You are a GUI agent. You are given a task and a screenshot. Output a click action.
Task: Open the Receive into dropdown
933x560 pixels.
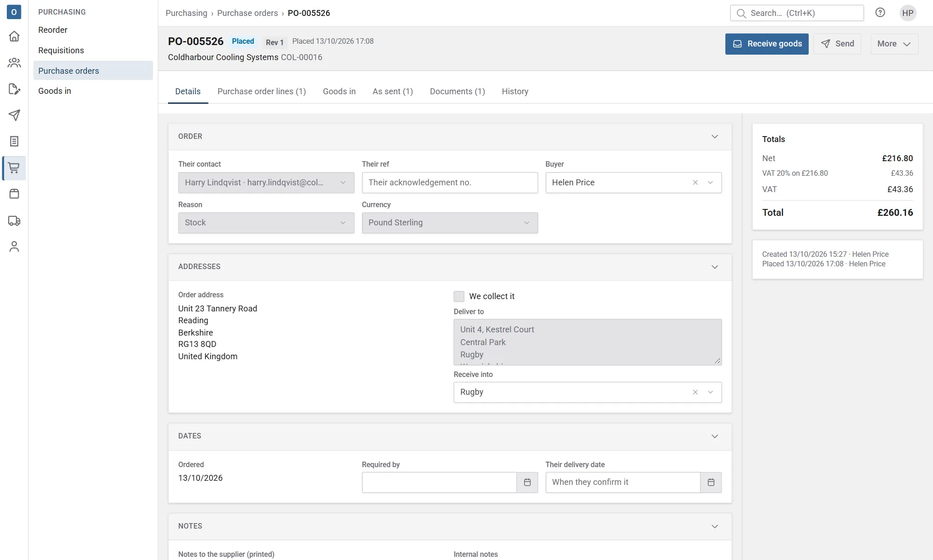click(710, 392)
